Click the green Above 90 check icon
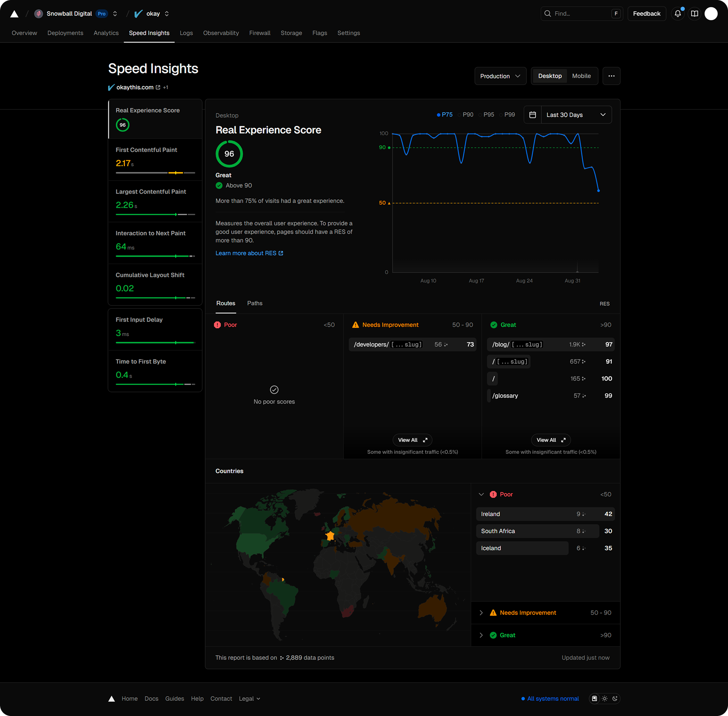Image resolution: width=728 pixels, height=716 pixels. [219, 185]
